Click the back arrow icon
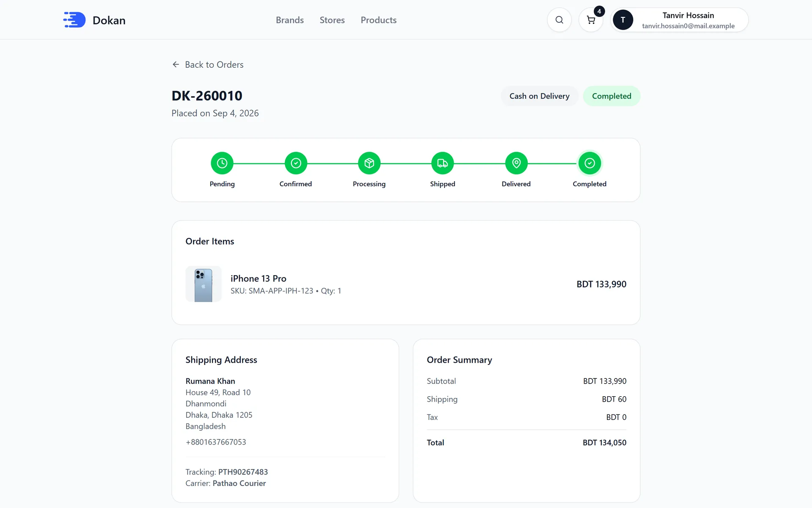This screenshot has width=812, height=508. pos(176,64)
